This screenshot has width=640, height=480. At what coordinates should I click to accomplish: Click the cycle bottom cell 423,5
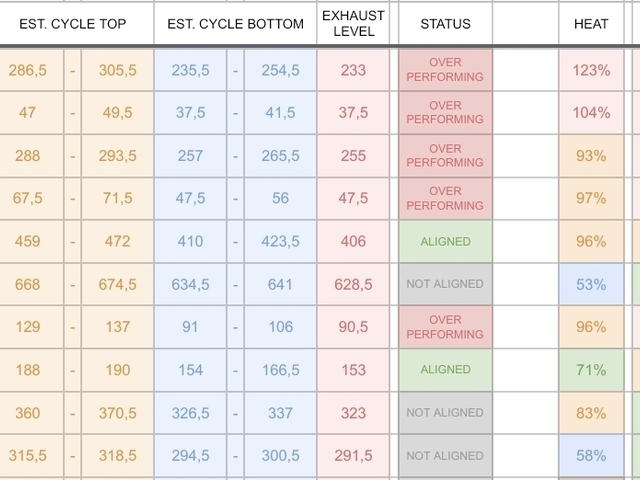click(280, 241)
